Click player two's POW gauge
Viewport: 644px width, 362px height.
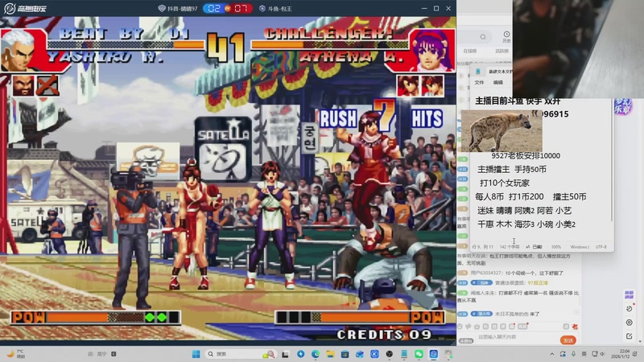360,317
